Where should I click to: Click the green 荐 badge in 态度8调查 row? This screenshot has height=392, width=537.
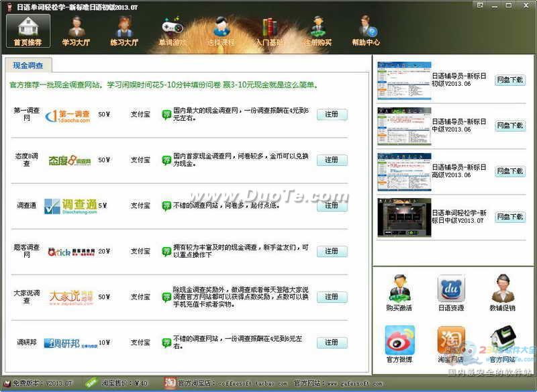point(166,160)
